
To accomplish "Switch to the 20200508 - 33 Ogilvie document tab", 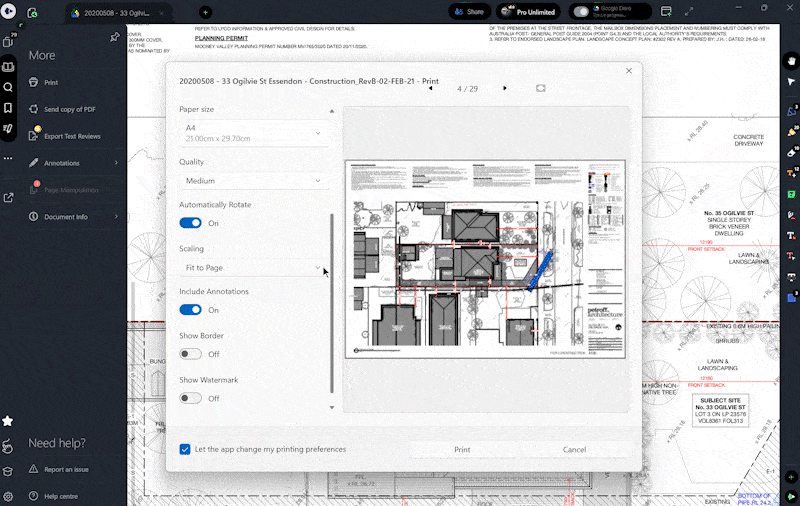I will [118, 13].
